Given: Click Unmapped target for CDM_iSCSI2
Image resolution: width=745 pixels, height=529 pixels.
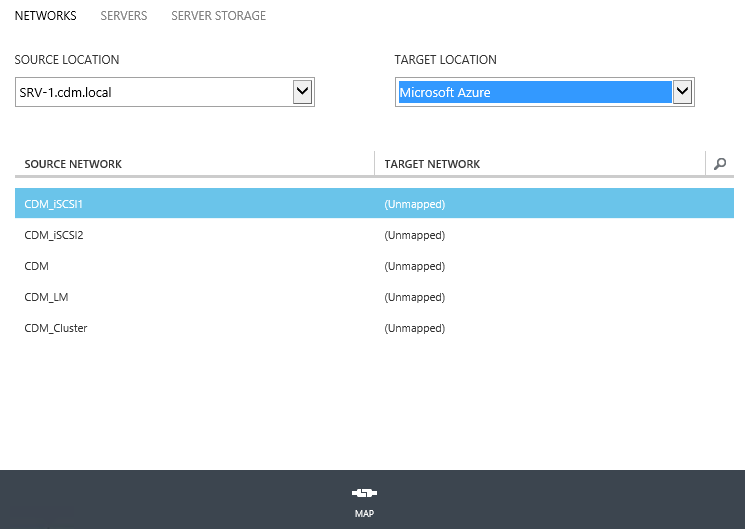Looking at the screenshot, I should pos(414,235).
